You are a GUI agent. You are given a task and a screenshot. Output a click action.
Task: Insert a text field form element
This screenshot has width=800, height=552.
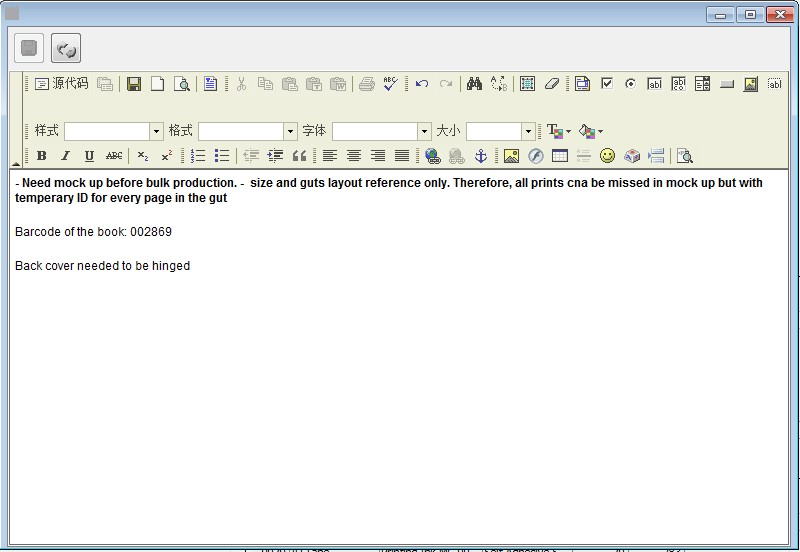coord(654,84)
